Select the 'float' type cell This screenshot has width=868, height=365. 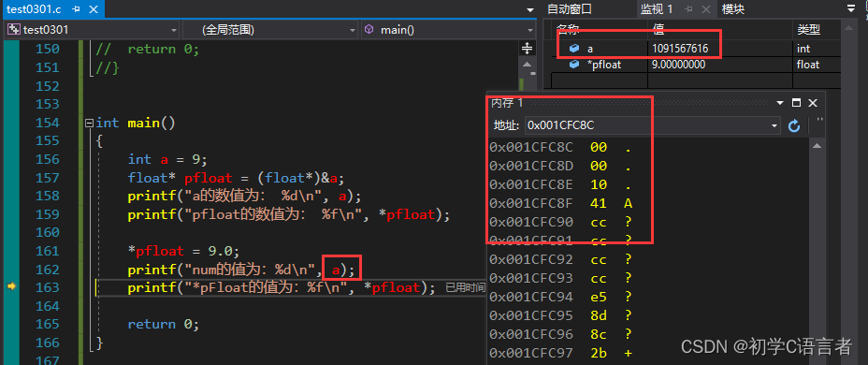[807, 65]
